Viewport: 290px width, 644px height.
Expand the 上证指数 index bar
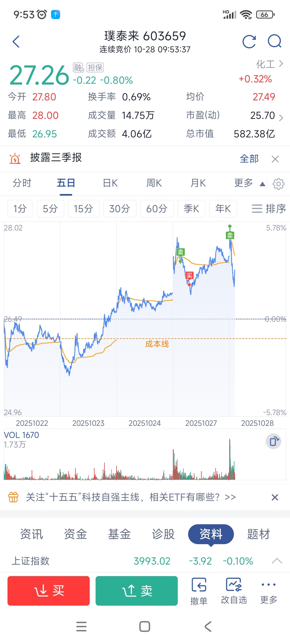(x=277, y=561)
